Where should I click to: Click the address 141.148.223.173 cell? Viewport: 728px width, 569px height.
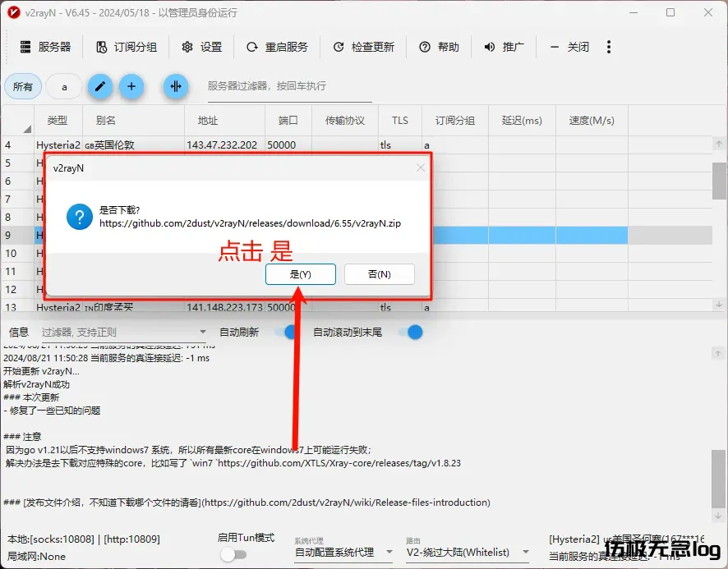pos(224,307)
